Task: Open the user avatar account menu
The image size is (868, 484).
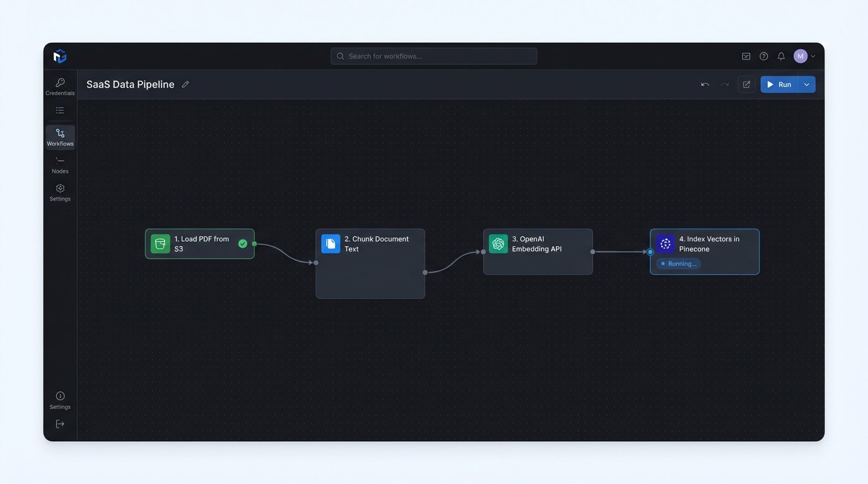Action: tap(801, 56)
